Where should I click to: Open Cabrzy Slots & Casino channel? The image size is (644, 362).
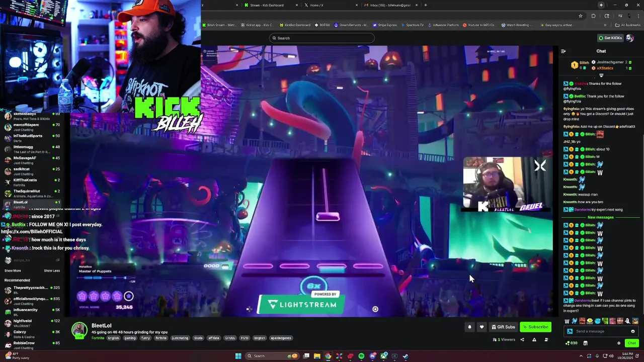32,334
